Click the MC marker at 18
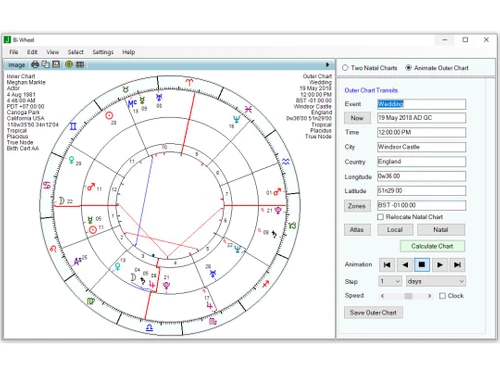 (x=132, y=103)
